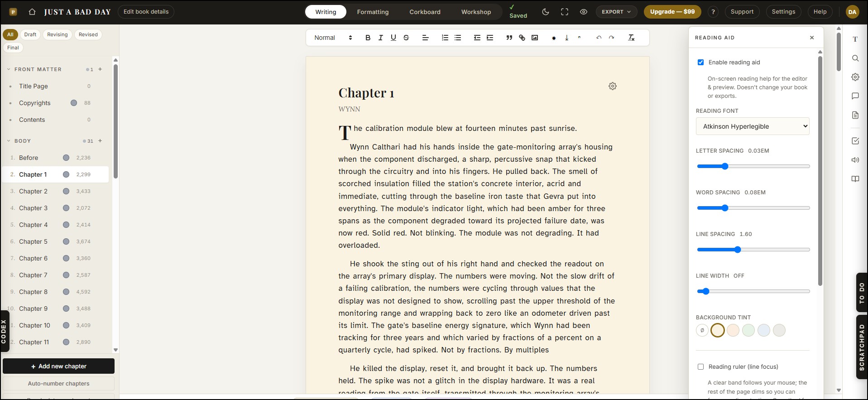Expand the Scratchpad side tab
This screenshot has height=400, width=868.
coord(862,347)
